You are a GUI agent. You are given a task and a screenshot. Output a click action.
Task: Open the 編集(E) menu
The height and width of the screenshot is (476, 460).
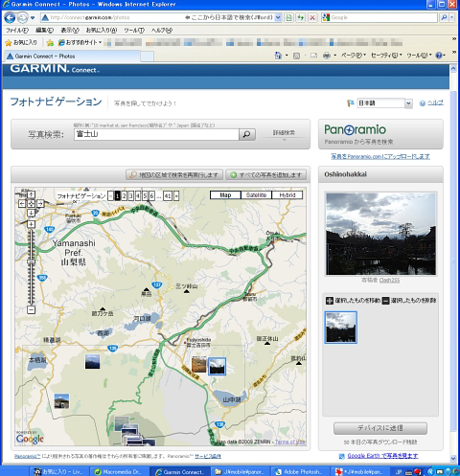(44, 31)
